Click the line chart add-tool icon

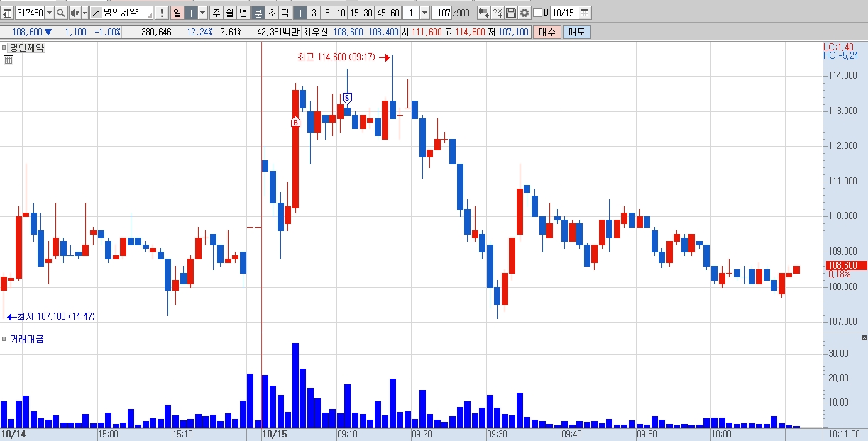497,13
